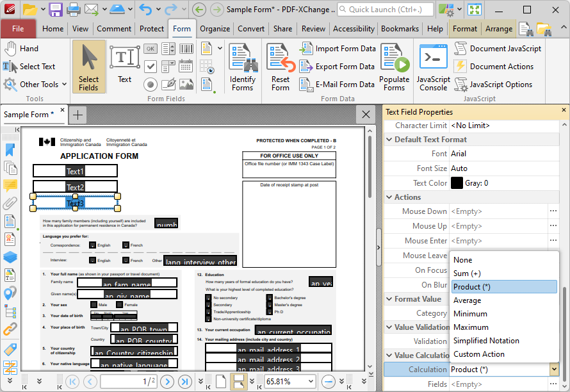Screen dimensions: 570x392
Task: Open Attachments paperclip pane in sidebar
Action: point(10,203)
